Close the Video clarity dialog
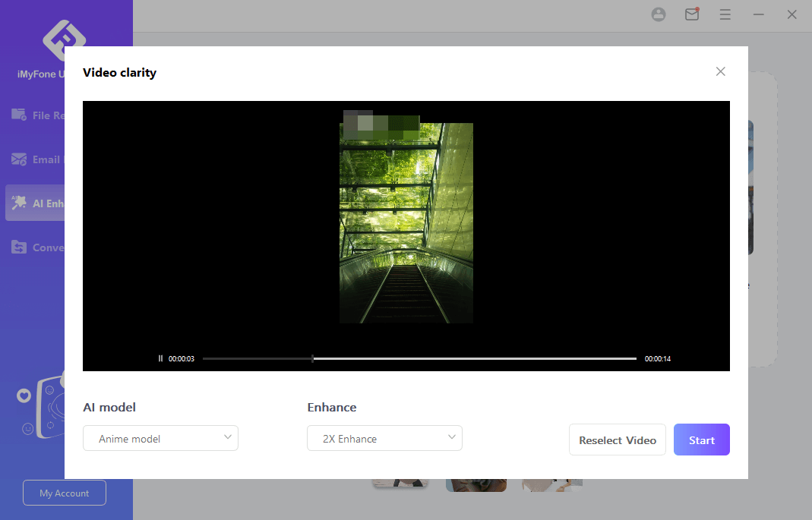The height and width of the screenshot is (520, 812). [x=720, y=71]
